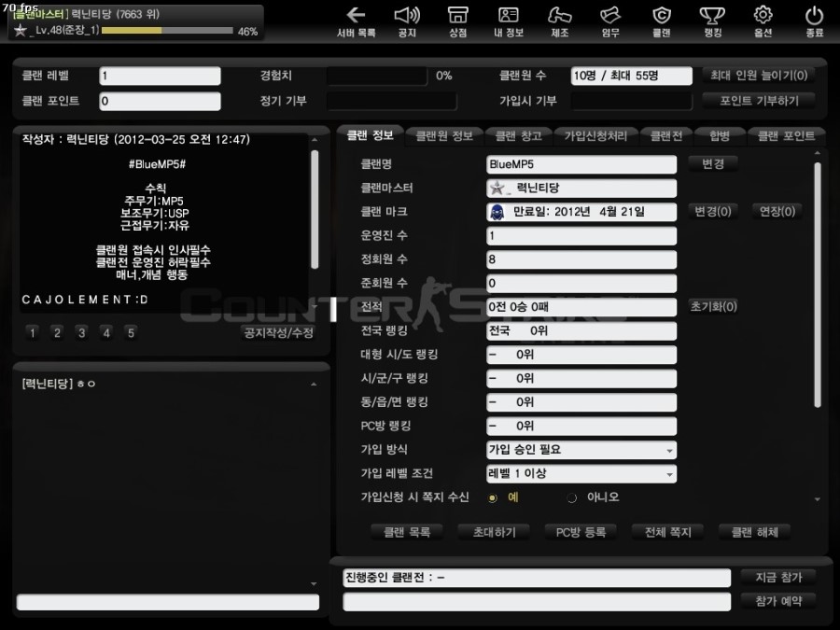Viewport: 840px width, 630px height.
Task: Switch to the 클랜전 tab
Action: [x=666, y=136]
